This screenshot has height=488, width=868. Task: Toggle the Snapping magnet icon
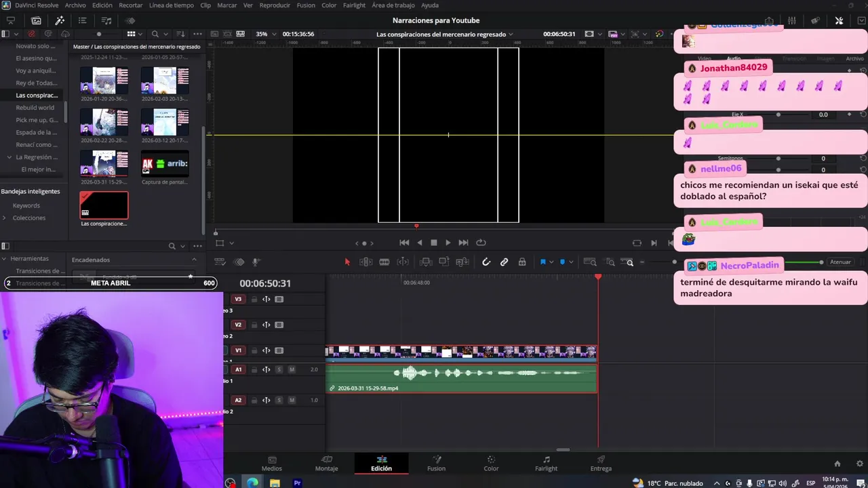click(x=486, y=262)
